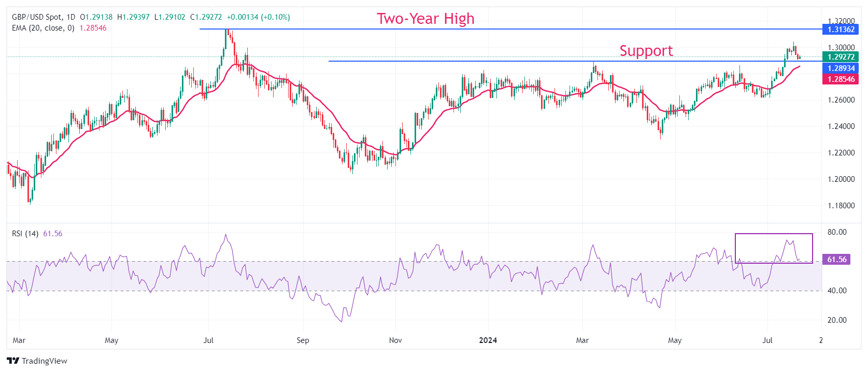Click the TradingView logo
868x372 pixels.
coord(37,361)
